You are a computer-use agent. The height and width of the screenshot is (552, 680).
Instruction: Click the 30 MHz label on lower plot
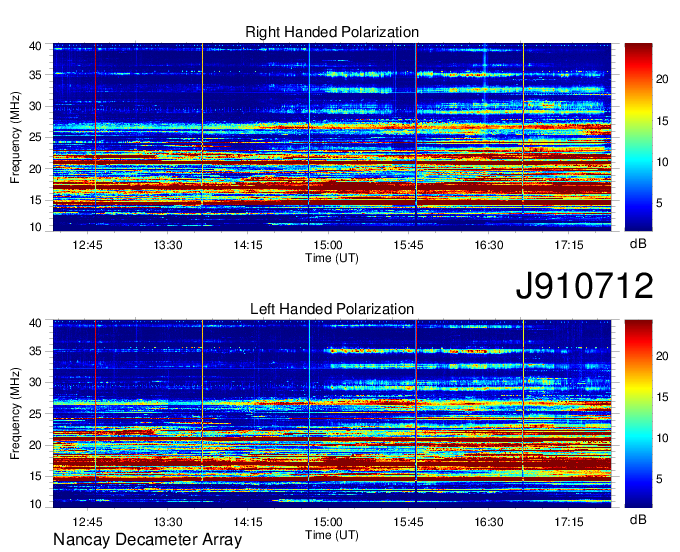coord(35,383)
